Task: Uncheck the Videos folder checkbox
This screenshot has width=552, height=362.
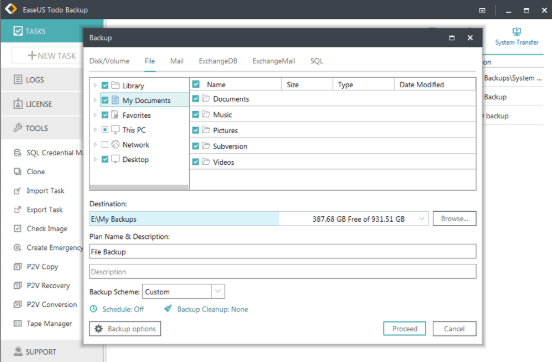Action: tap(196, 162)
